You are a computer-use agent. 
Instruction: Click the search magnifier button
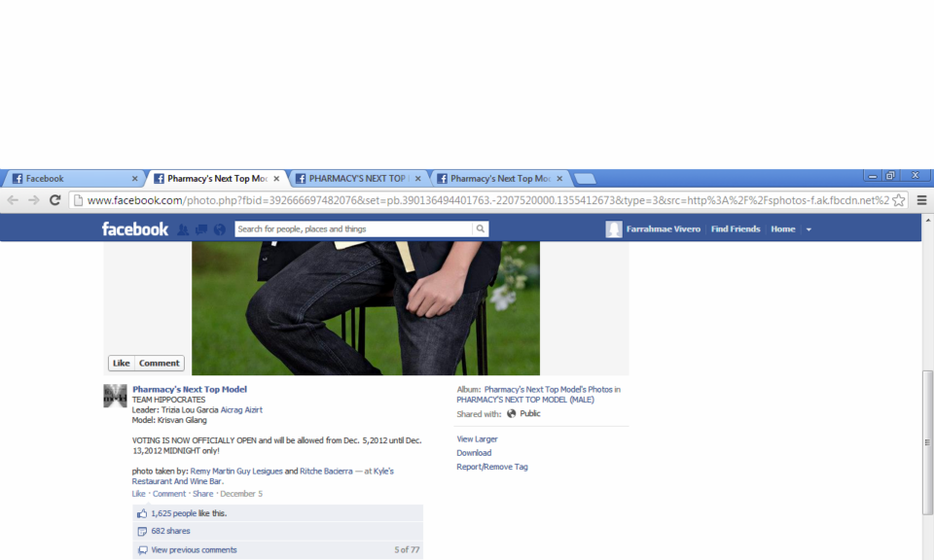(x=480, y=229)
